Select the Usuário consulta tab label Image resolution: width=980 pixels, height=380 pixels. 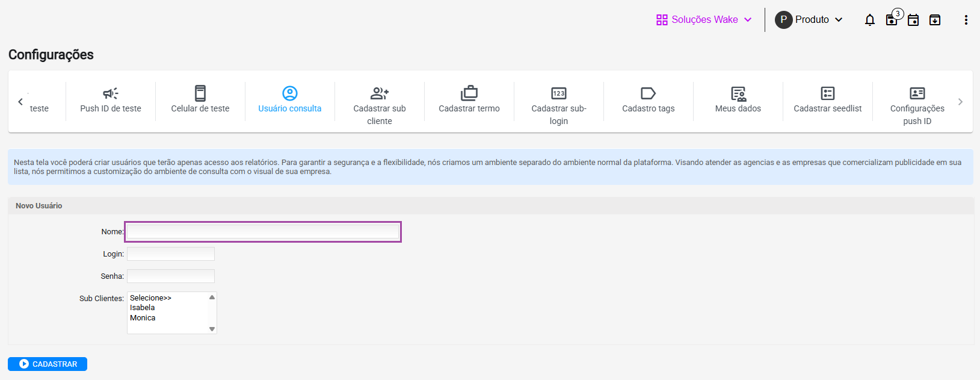290,108
